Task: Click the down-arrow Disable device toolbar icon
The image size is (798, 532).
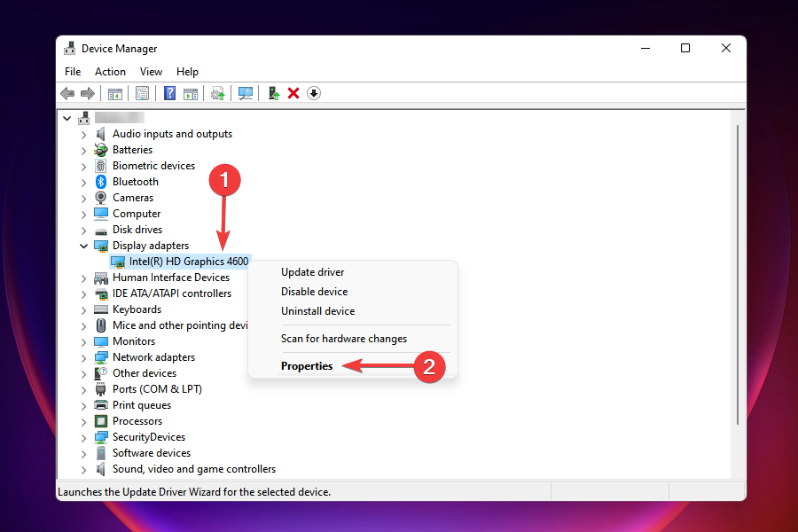Action: click(x=314, y=93)
